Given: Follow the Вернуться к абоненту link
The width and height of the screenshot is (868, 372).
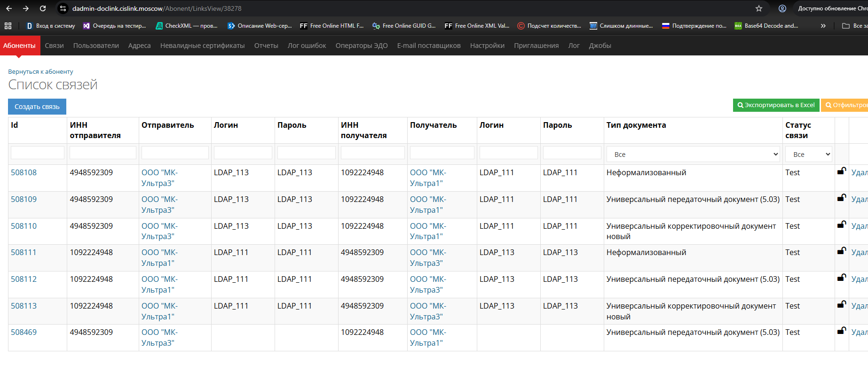Looking at the screenshot, I should click(40, 72).
